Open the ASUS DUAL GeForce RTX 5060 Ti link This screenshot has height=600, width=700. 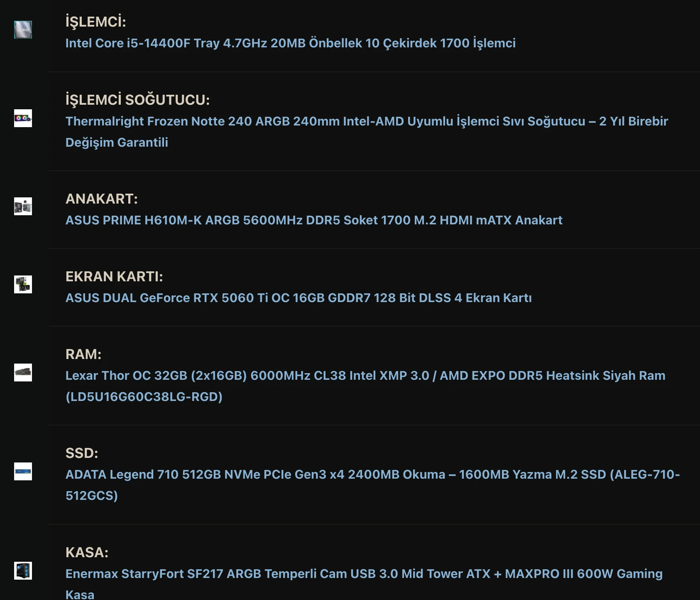pos(298,298)
